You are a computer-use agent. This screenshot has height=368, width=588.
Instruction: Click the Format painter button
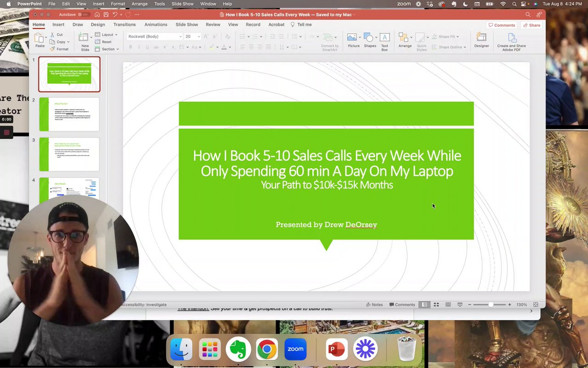tap(59, 49)
